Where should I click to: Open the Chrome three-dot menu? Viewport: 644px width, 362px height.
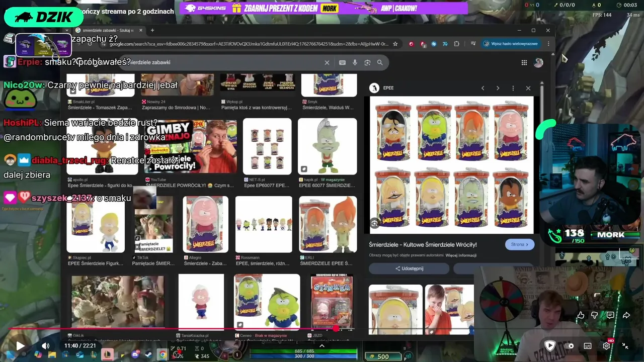(x=548, y=44)
